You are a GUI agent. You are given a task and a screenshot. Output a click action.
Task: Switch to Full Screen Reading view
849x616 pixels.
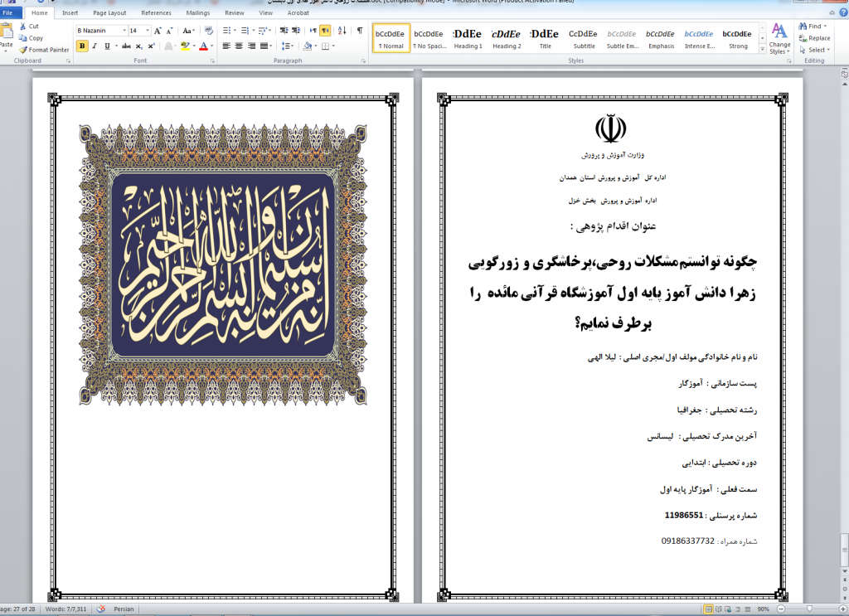coord(719,609)
